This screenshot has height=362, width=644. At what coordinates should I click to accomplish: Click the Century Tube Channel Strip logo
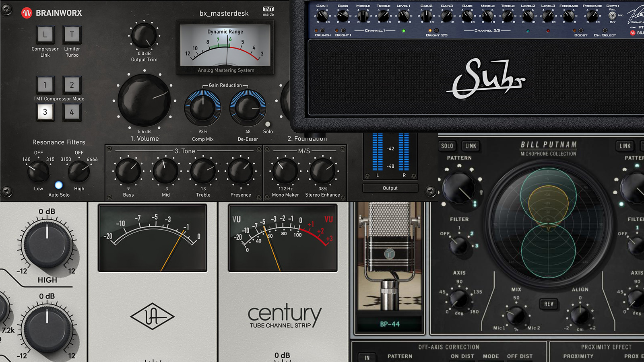(x=285, y=316)
